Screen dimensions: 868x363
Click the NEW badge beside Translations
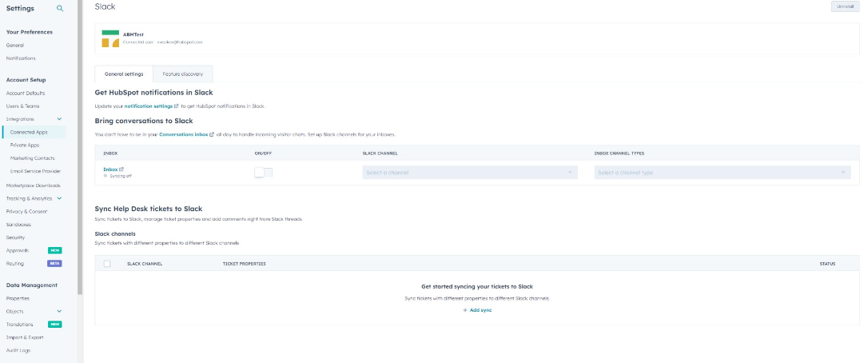pyautogui.click(x=55, y=324)
